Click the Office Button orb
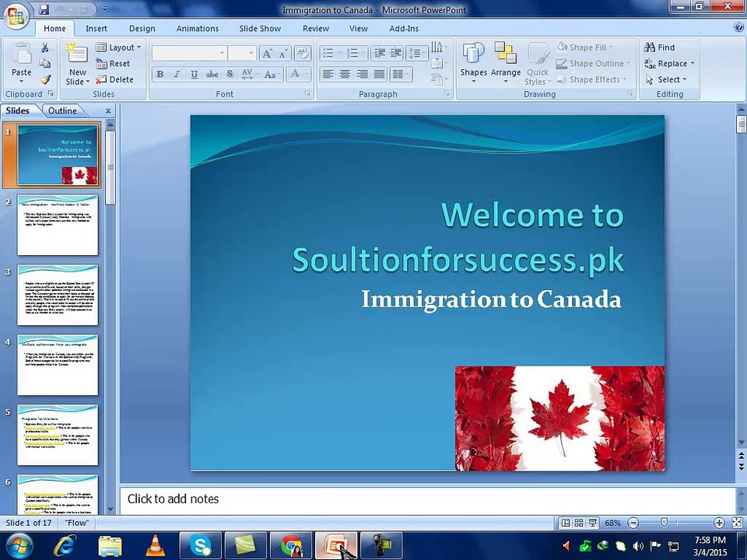 [16, 16]
